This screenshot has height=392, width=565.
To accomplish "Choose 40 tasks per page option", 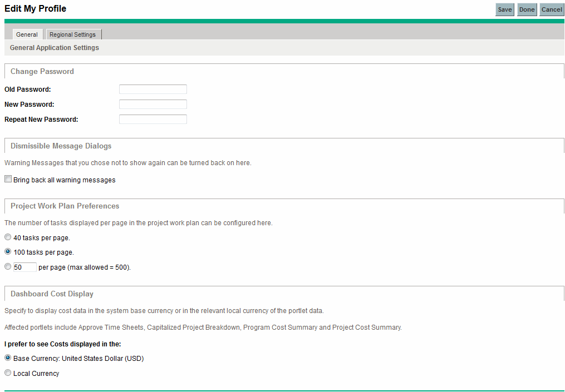I will (8, 237).
